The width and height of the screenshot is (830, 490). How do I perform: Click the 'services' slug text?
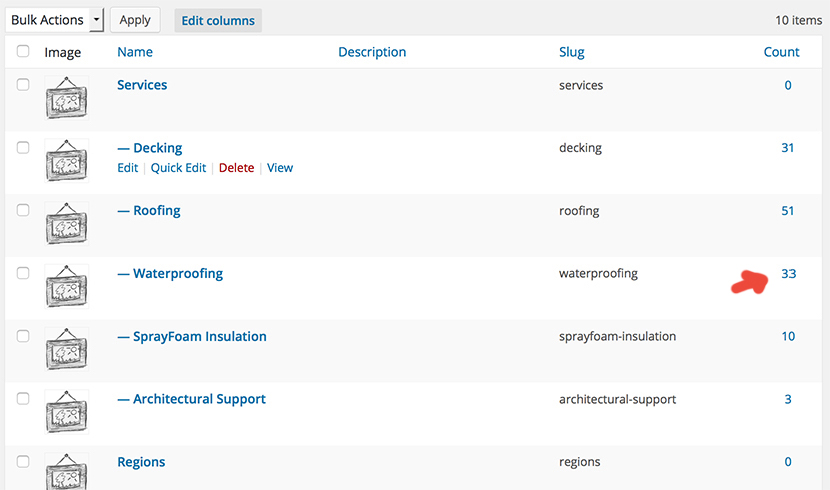click(581, 85)
